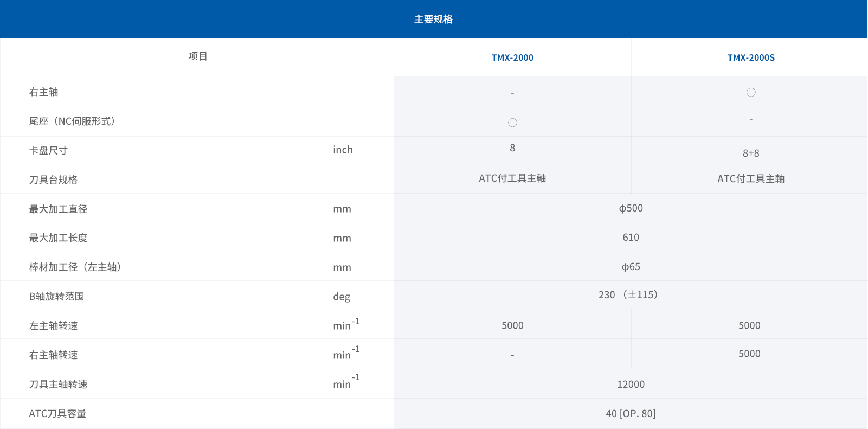Click the 主要规格 header title
The width and height of the screenshot is (868, 429).
tap(433, 19)
